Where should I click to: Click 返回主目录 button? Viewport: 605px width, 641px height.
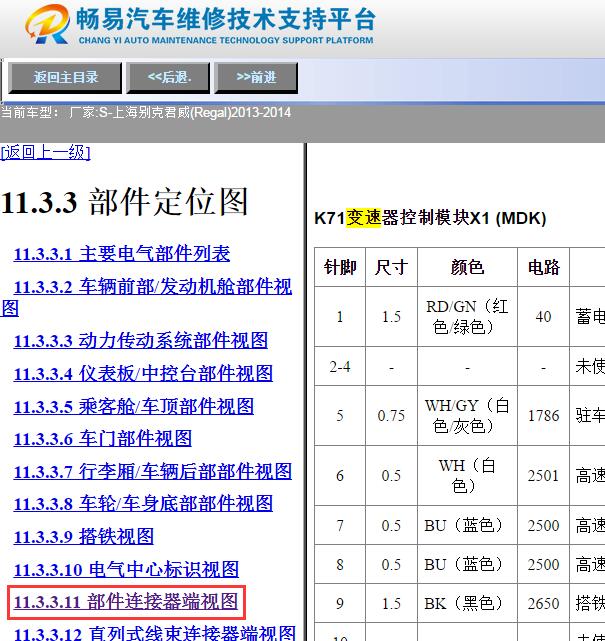pos(65,78)
